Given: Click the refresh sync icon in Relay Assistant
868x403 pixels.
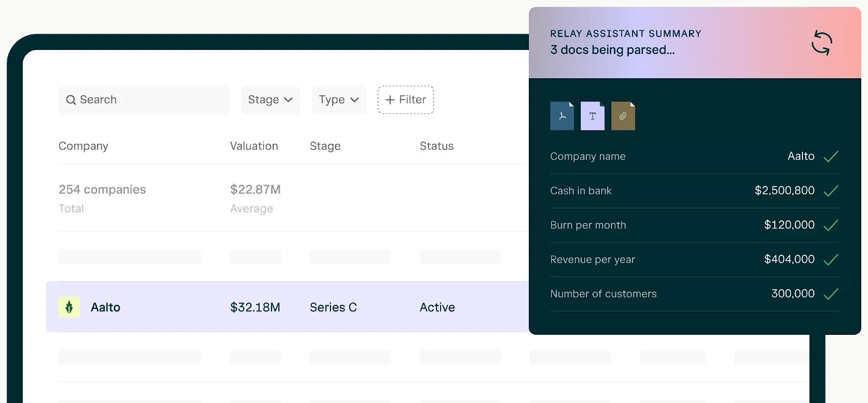Looking at the screenshot, I should click(821, 43).
